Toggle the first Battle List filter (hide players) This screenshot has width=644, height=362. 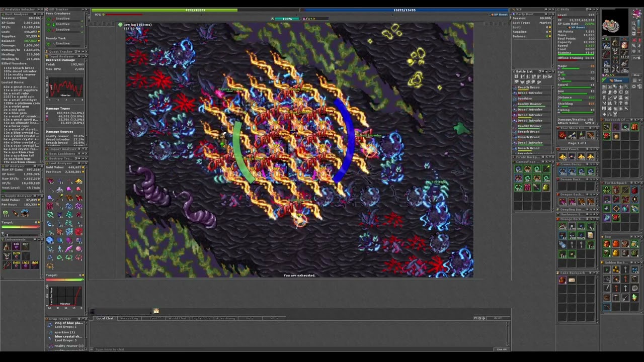[517, 76]
